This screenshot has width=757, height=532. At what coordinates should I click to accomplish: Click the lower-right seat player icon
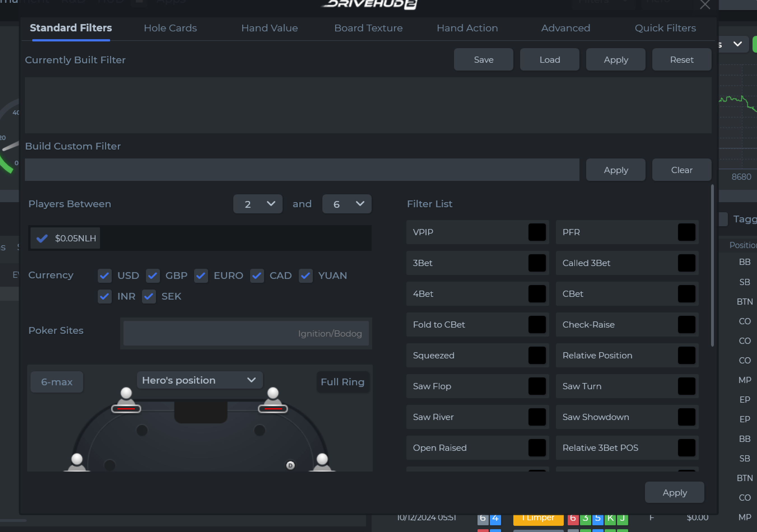pyautogui.click(x=322, y=462)
